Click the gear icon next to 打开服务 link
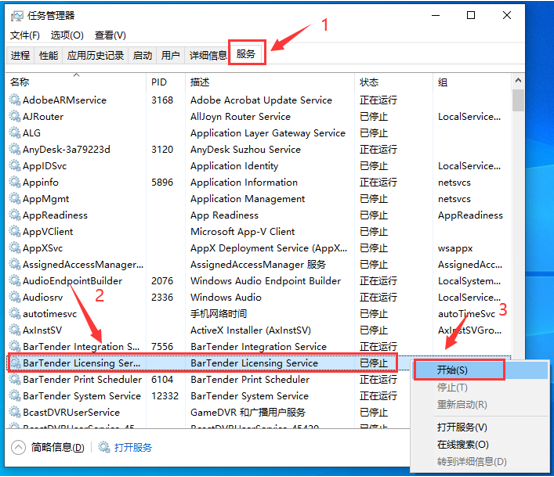The image size is (554, 477). pyautogui.click(x=104, y=447)
